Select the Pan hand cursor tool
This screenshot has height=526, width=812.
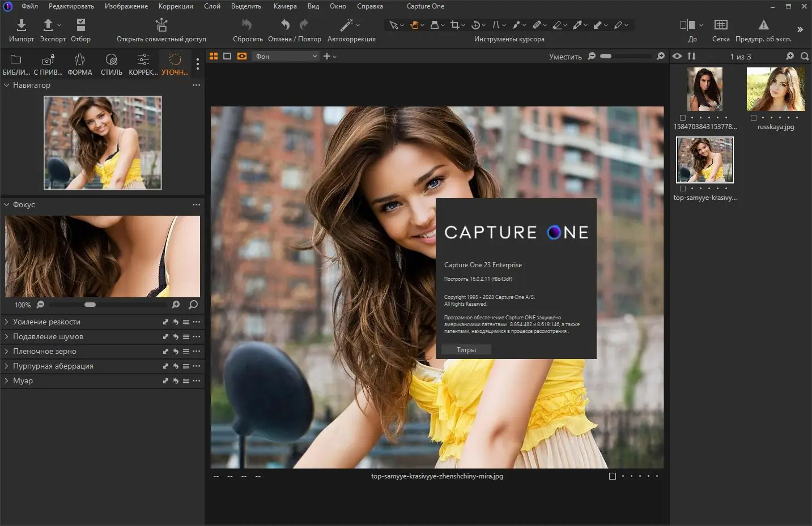pos(414,25)
